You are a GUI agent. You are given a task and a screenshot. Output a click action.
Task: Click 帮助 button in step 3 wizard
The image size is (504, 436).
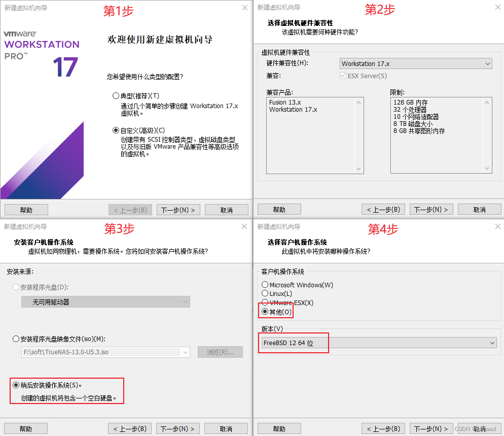tap(26, 428)
